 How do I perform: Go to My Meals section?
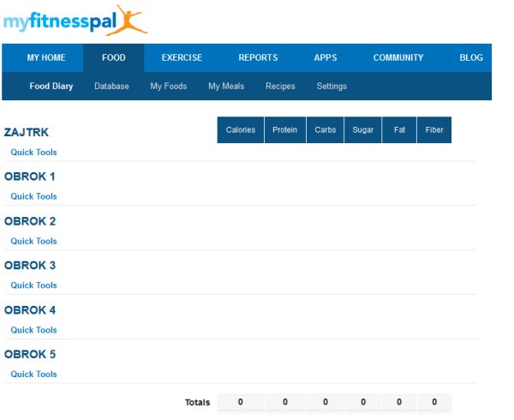tap(226, 87)
